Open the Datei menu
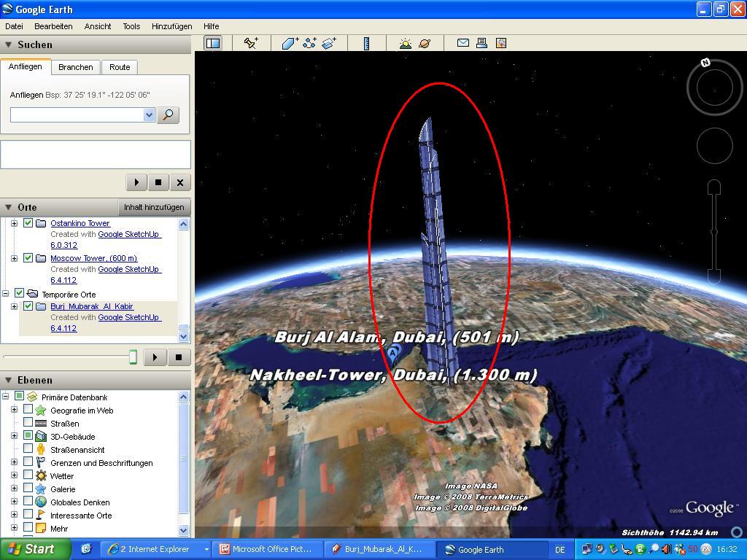 (15, 27)
